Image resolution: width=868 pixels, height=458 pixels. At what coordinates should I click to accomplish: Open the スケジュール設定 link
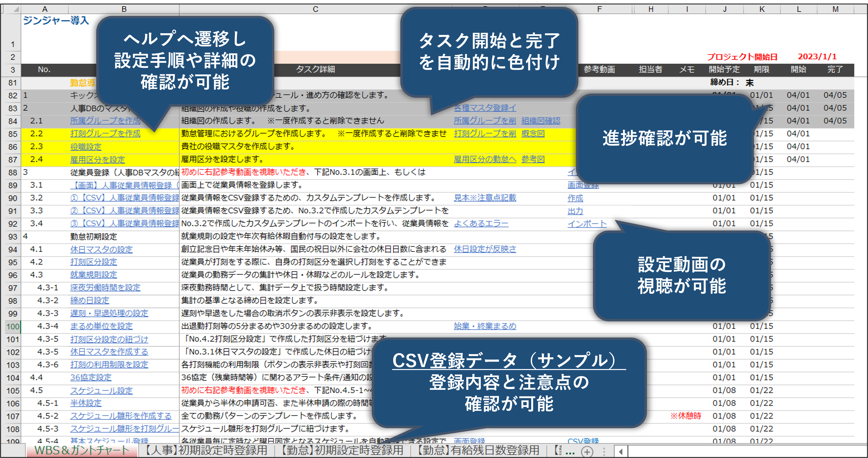[x=101, y=391]
